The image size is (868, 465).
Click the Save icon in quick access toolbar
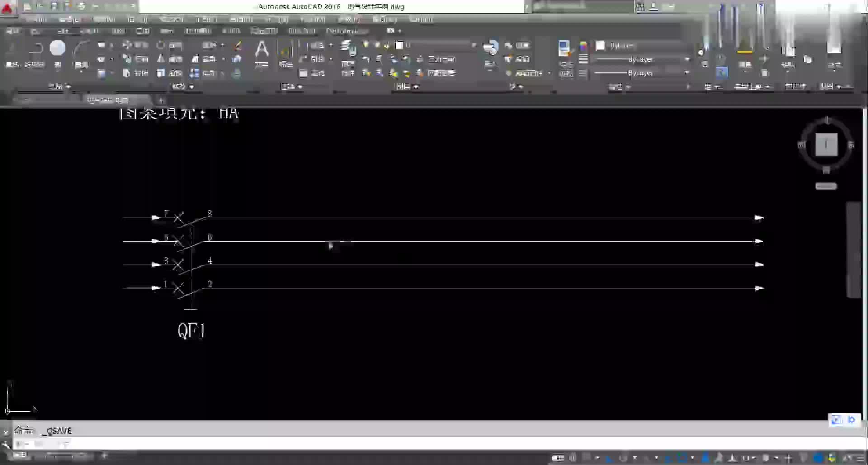(x=54, y=6)
